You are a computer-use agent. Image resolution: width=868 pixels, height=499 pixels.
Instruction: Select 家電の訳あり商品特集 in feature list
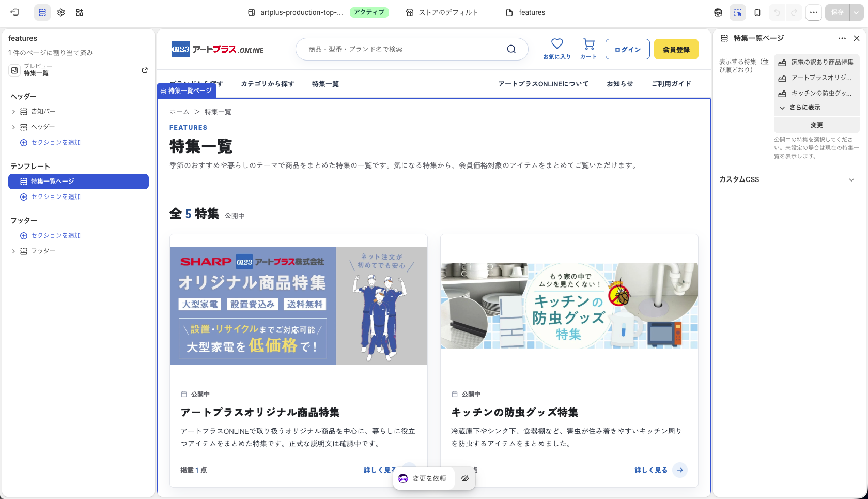click(x=816, y=62)
